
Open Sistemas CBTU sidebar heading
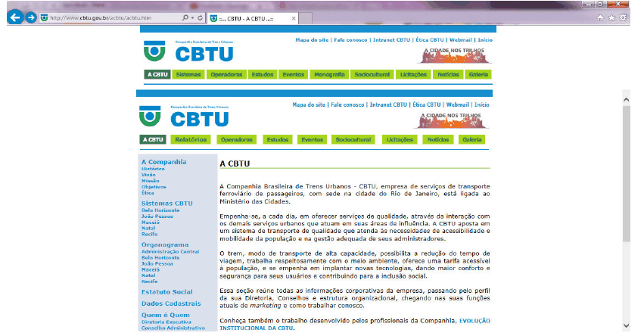[x=166, y=204]
